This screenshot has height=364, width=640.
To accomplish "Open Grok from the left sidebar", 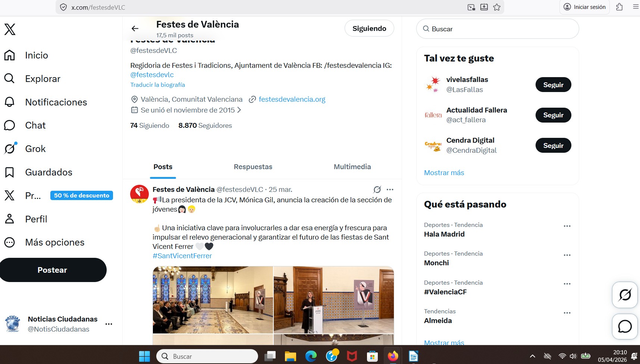I will click(35, 149).
